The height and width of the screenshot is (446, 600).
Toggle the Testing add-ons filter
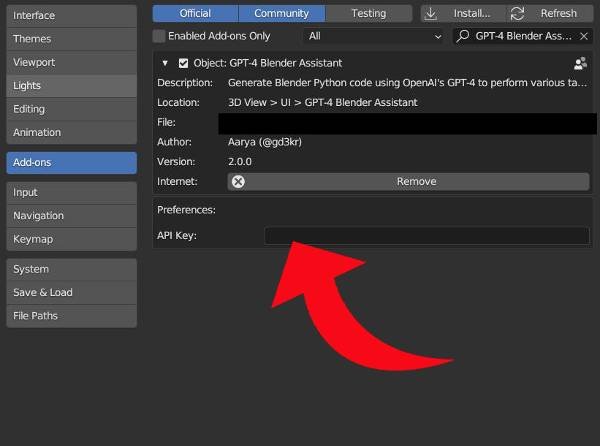368,13
